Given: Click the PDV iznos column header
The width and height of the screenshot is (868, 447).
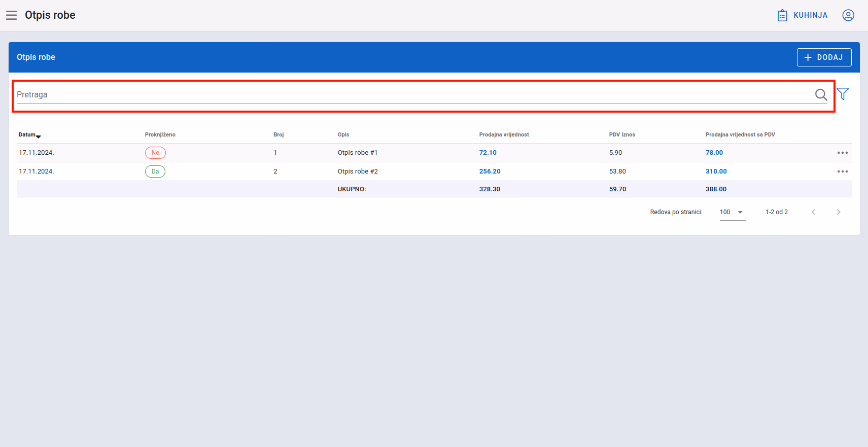Looking at the screenshot, I should point(622,135).
